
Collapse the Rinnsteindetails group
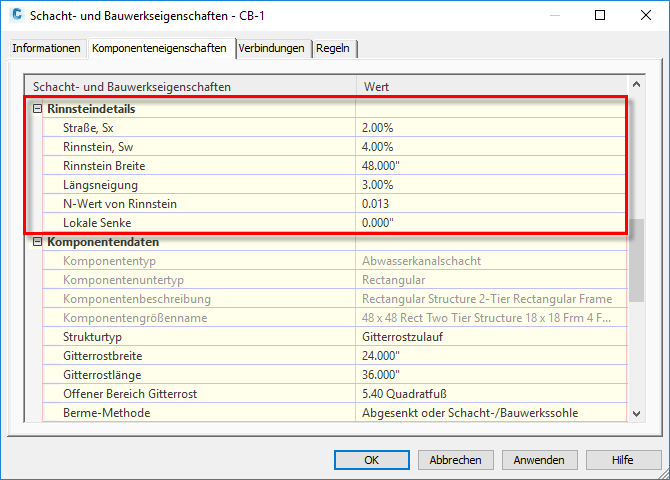[x=38, y=109]
